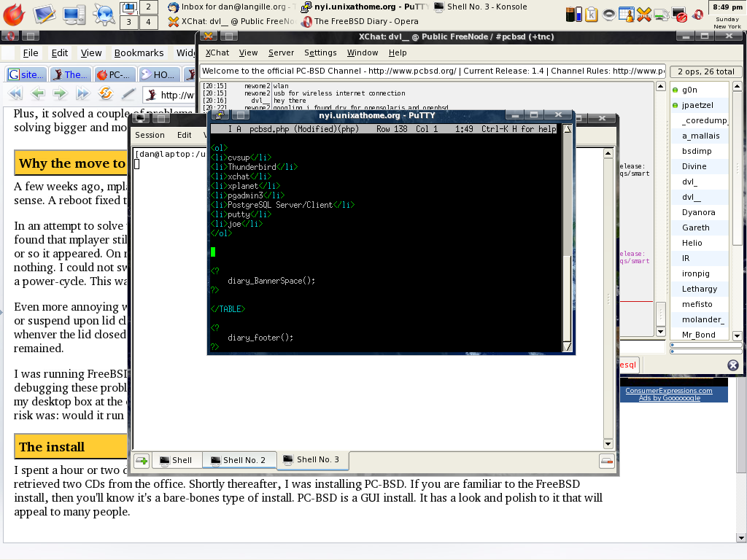Switch to virtual desktop 2
747x560 pixels.
148,7
